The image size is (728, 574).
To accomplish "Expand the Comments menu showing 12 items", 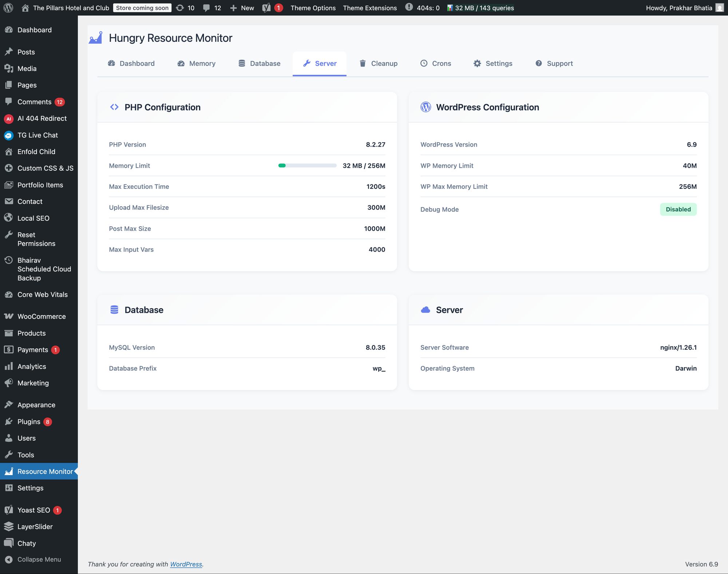I will (x=35, y=101).
